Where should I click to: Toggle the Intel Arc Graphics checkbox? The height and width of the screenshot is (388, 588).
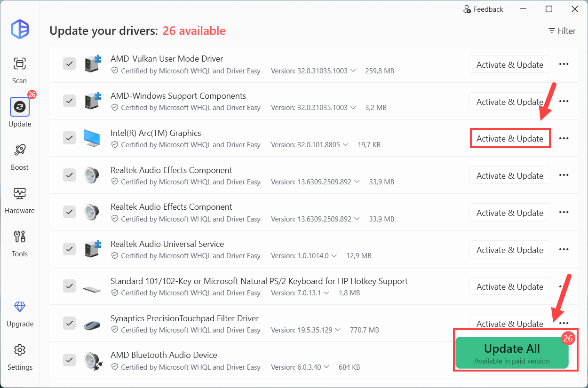[x=69, y=138]
